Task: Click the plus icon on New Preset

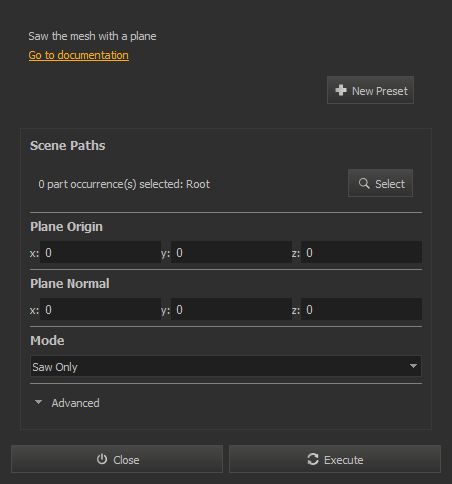Action: pos(341,90)
